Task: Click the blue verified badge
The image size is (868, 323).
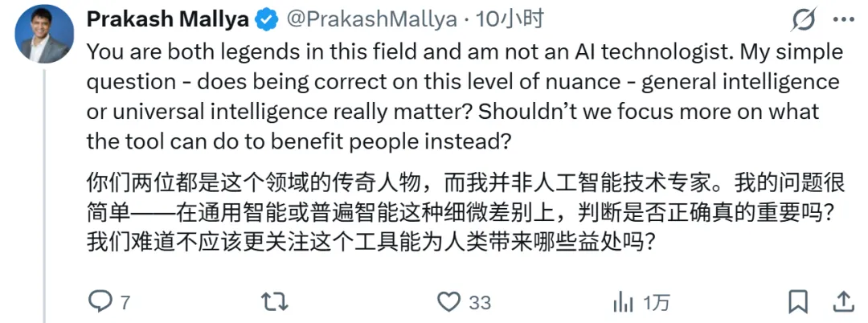Action: coord(266,19)
